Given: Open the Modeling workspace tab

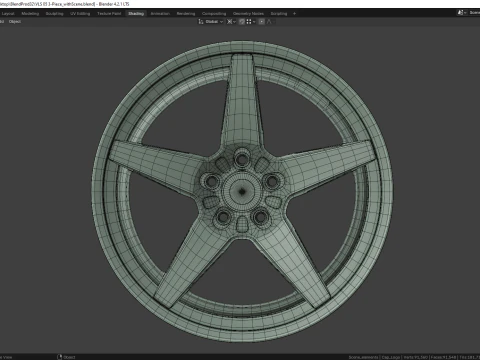Looking at the screenshot, I should point(30,14).
